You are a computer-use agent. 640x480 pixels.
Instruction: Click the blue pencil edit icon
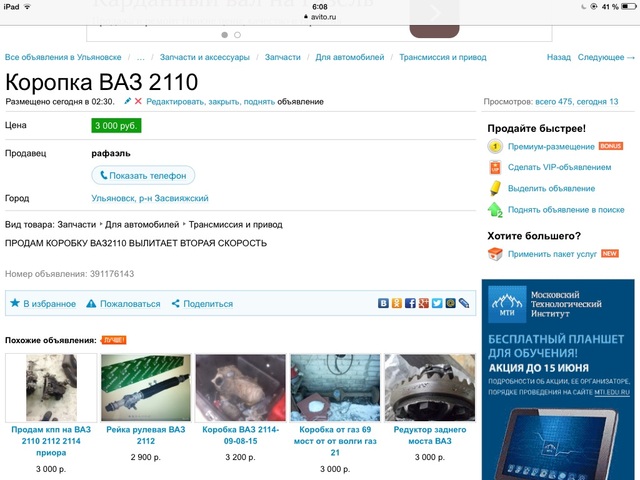pyautogui.click(x=127, y=102)
